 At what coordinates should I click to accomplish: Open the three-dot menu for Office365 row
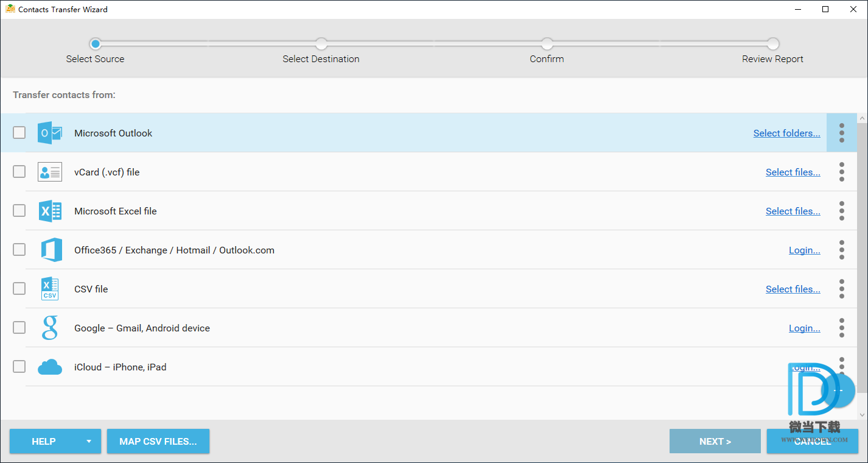(x=842, y=250)
